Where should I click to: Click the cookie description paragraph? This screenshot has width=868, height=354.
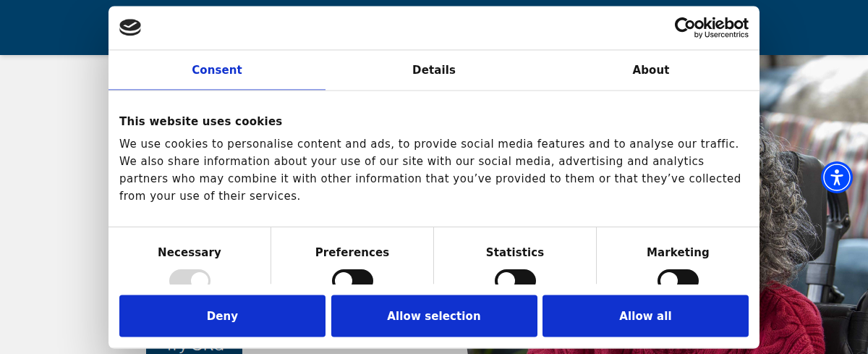(x=430, y=169)
